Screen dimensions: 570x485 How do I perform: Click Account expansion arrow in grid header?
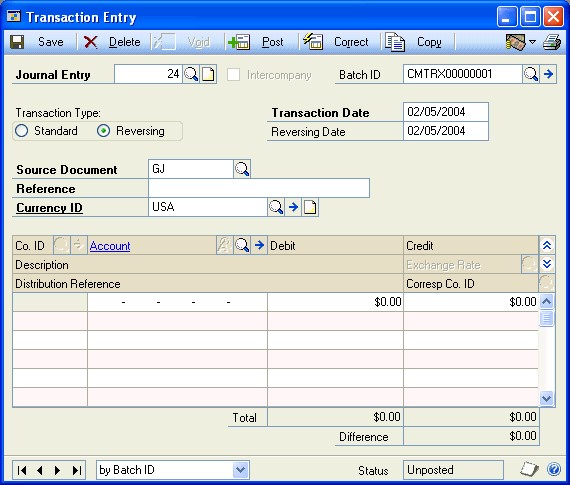(x=259, y=245)
